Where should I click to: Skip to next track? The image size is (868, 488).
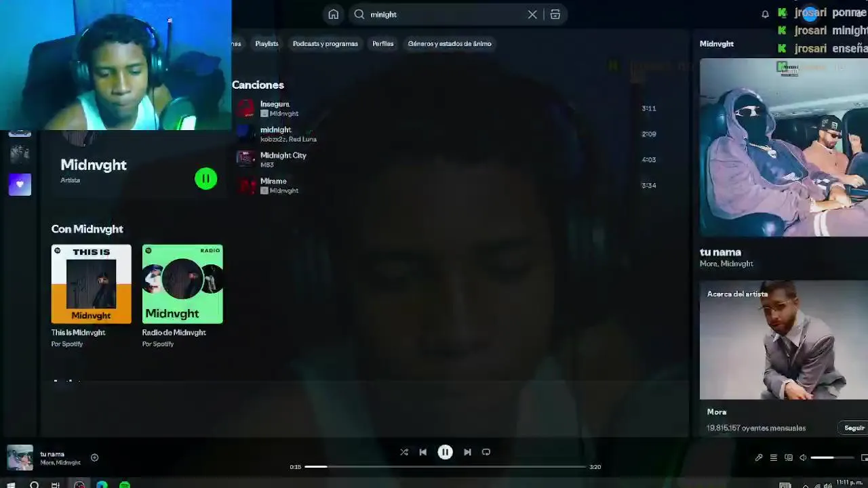467,452
